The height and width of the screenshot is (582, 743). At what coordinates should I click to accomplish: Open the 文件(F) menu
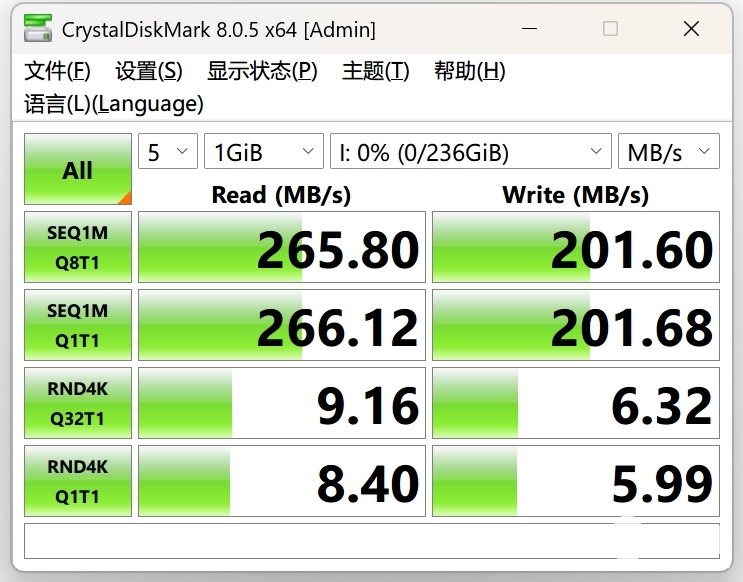(57, 71)
